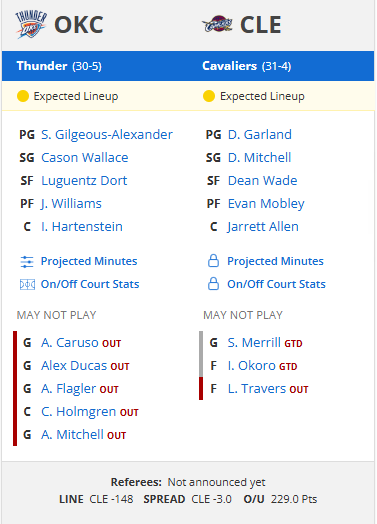This screenshot has width=377, height=524.
Task: Select Luguentz Dort in the OKC lineup
Action: [84, 181]
